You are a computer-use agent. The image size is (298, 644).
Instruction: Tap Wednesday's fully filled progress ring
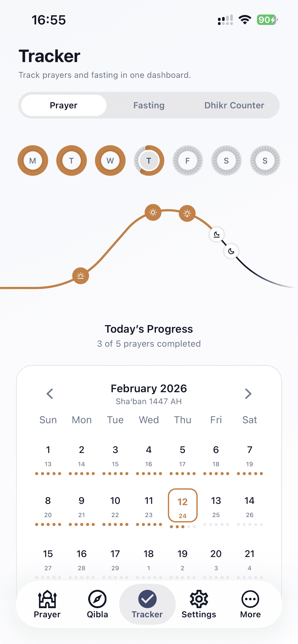[110, 160]
